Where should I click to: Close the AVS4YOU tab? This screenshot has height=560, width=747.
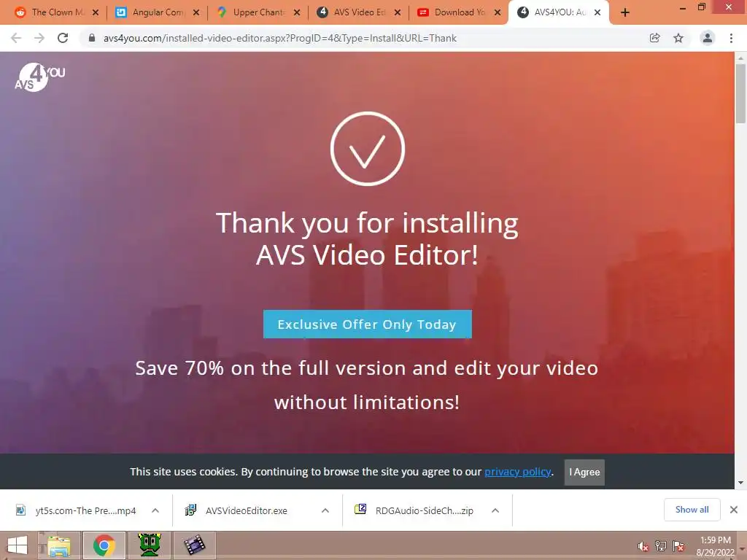click(x=597, y=13)
